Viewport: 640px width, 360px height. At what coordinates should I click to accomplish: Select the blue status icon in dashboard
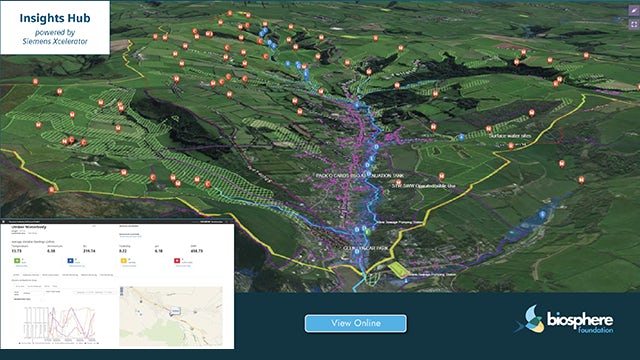[70, 260]
